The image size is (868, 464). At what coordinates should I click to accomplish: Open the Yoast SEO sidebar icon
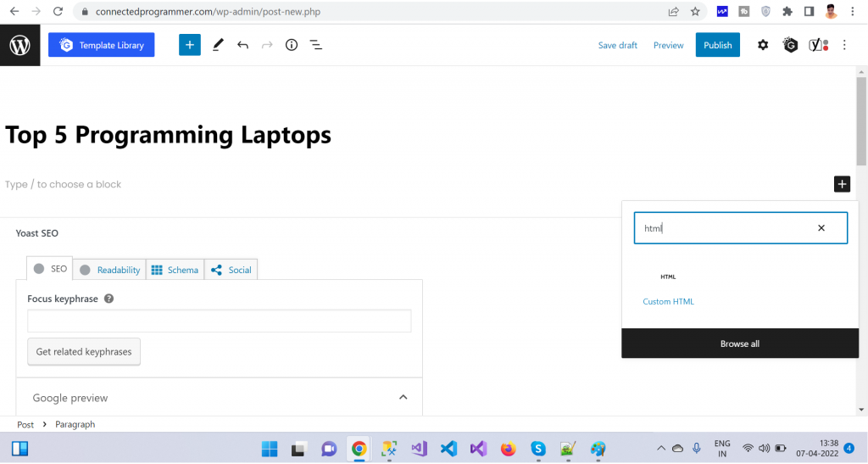click(x=817, y=45)
